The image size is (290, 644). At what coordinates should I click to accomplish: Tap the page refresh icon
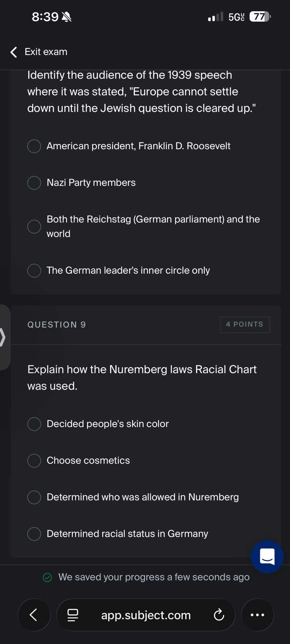219,615
